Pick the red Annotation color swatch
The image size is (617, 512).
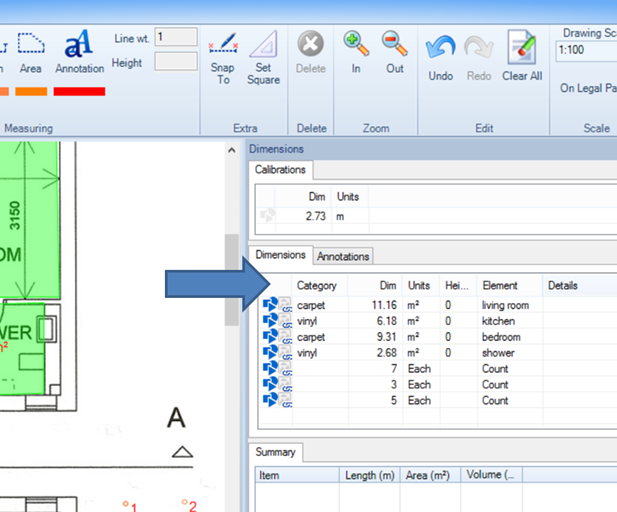click(79, 91)
